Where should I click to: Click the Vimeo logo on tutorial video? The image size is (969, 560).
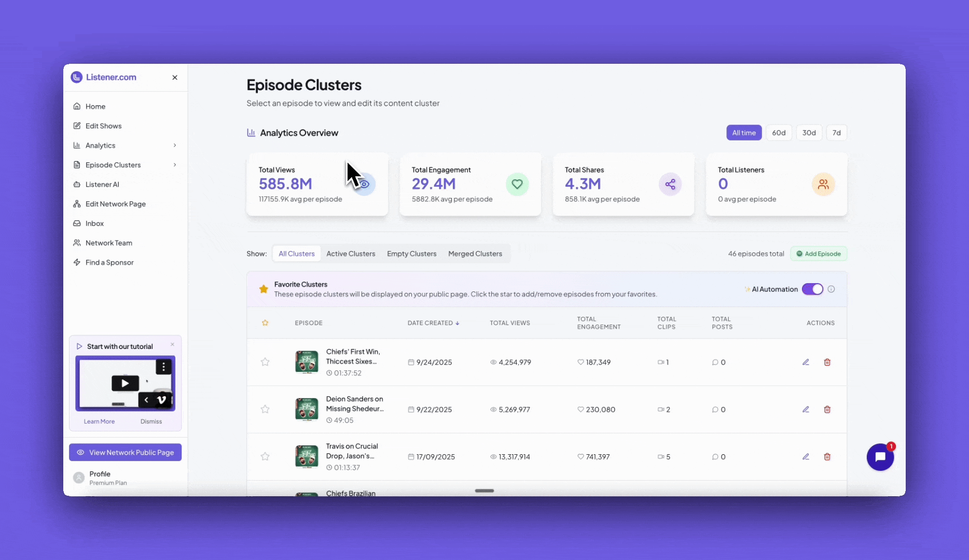(161, 400)
